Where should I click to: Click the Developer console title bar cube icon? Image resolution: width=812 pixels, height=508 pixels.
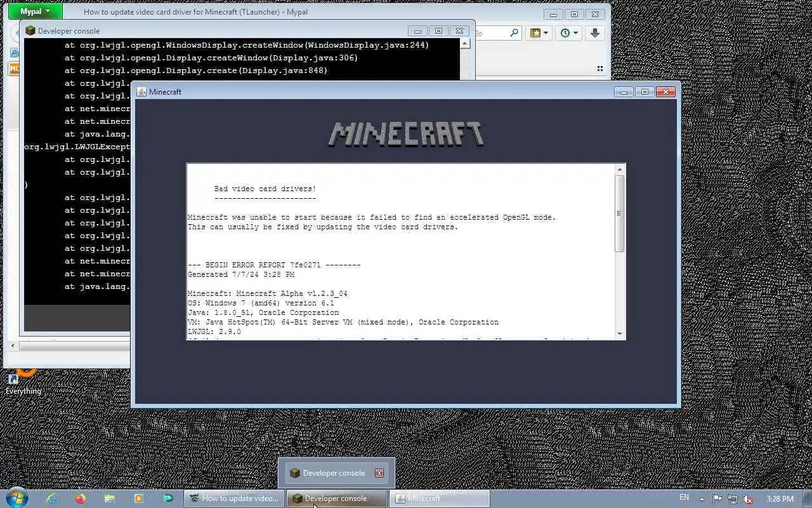(x=30, y=30)
